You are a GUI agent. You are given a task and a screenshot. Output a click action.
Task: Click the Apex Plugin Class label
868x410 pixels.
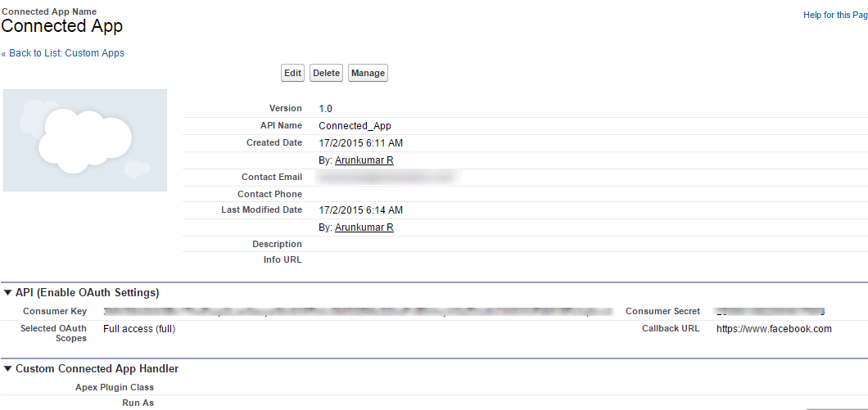coord(115,387)
